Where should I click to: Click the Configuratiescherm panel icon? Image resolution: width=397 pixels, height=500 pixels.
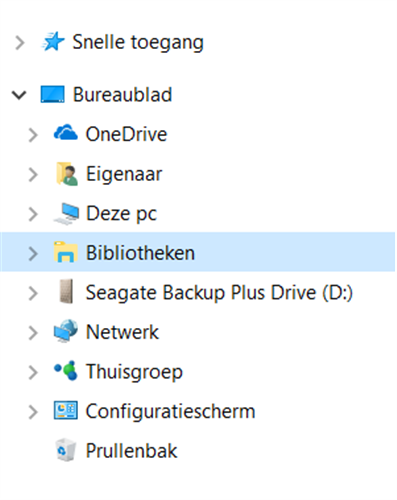66,410
